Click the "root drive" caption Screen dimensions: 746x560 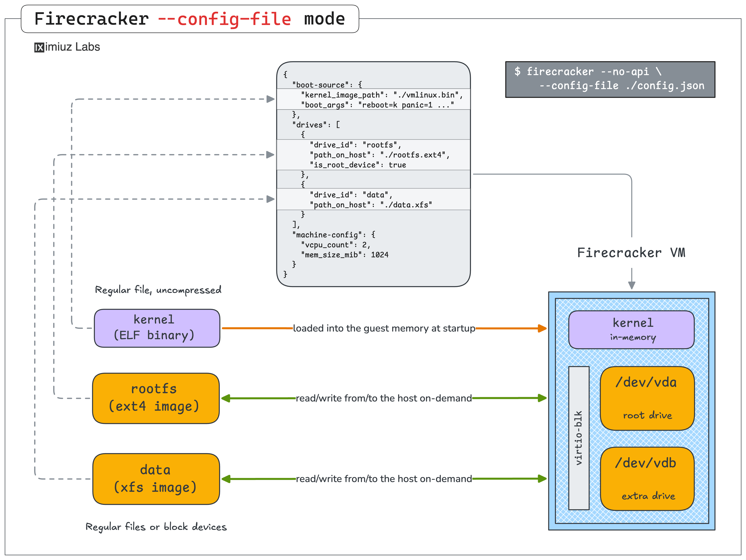648,415
